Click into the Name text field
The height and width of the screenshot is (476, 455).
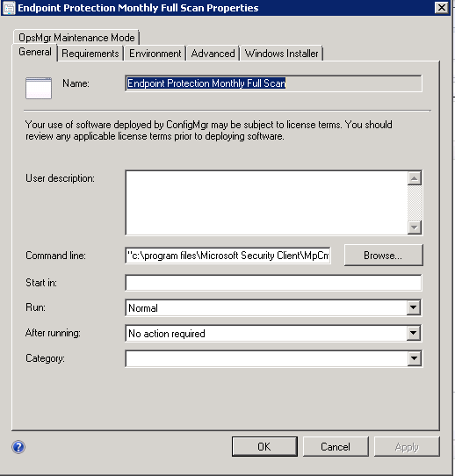273,83
